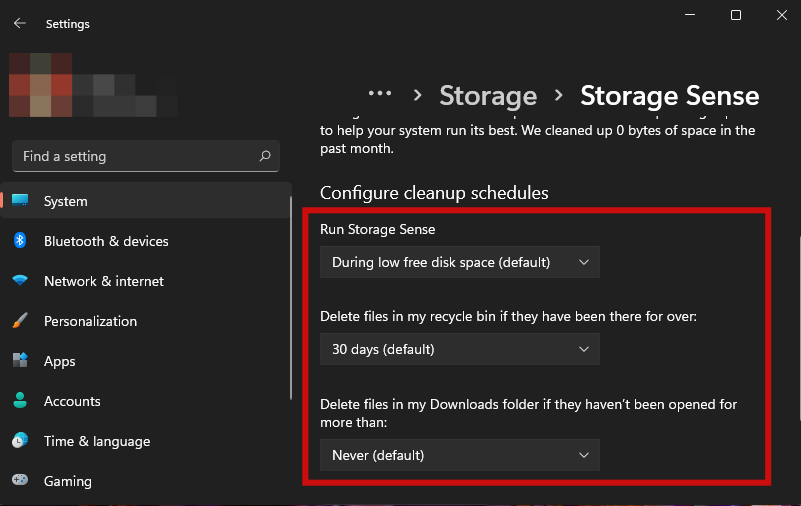Go back using the back arrow
Screen dimensions: 801x506
[20, 23]
